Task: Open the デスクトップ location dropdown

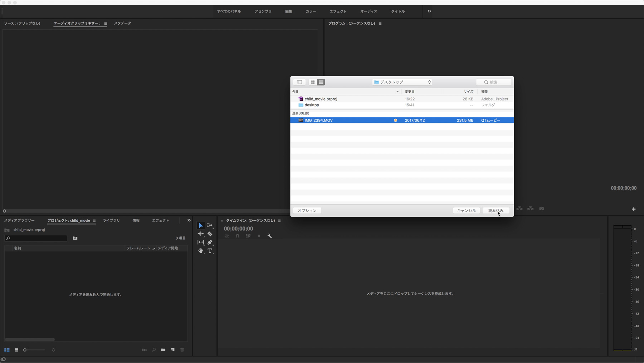Action: [x=402, y=82]
